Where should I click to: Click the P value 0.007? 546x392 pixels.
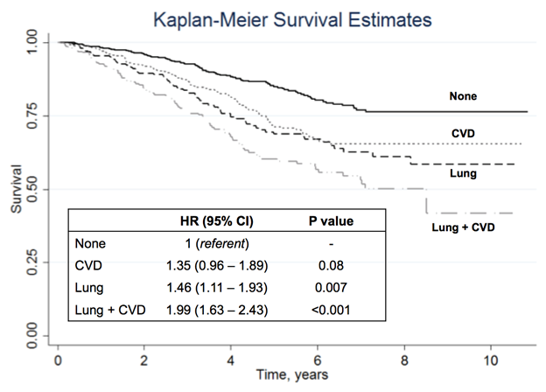[x=330, y=287]
